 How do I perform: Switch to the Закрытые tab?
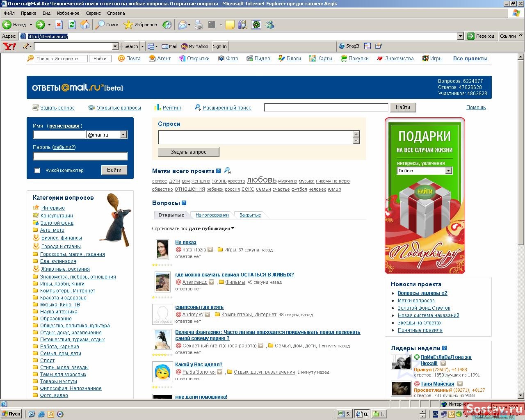[250, 215]
